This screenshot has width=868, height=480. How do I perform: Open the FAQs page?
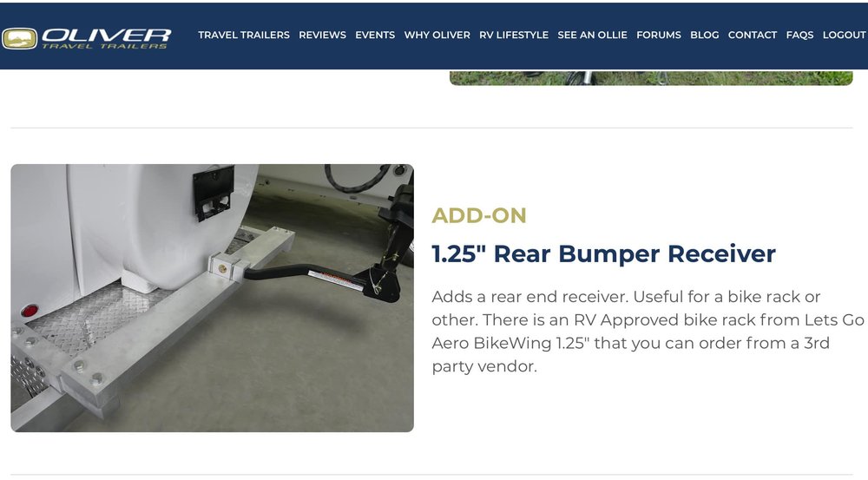799,35
